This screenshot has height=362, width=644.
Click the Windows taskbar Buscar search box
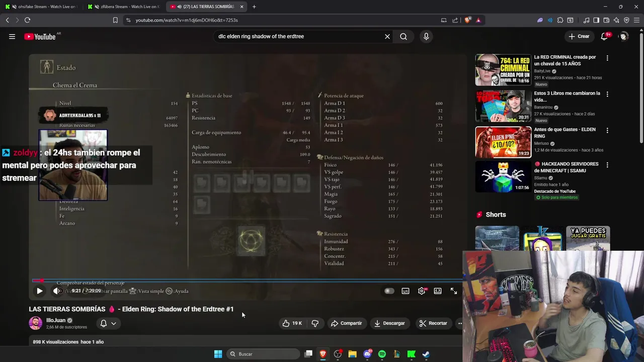pos(264,354)
